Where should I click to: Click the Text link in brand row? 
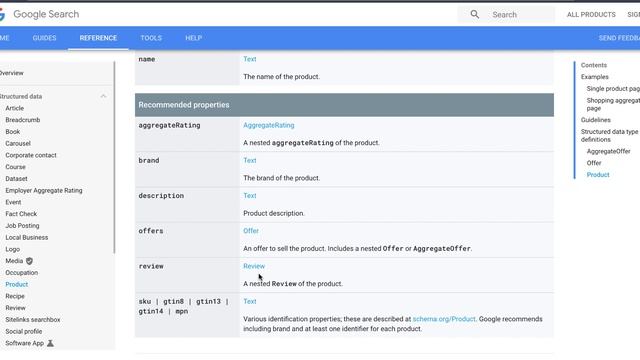pyautogui.click(x=250, y=160)
